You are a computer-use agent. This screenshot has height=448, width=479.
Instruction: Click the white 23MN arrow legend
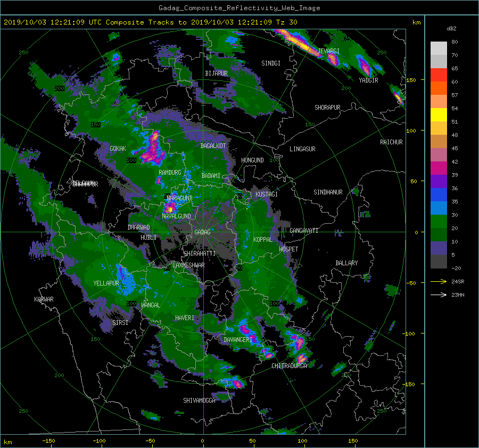(x=439, y=295)
